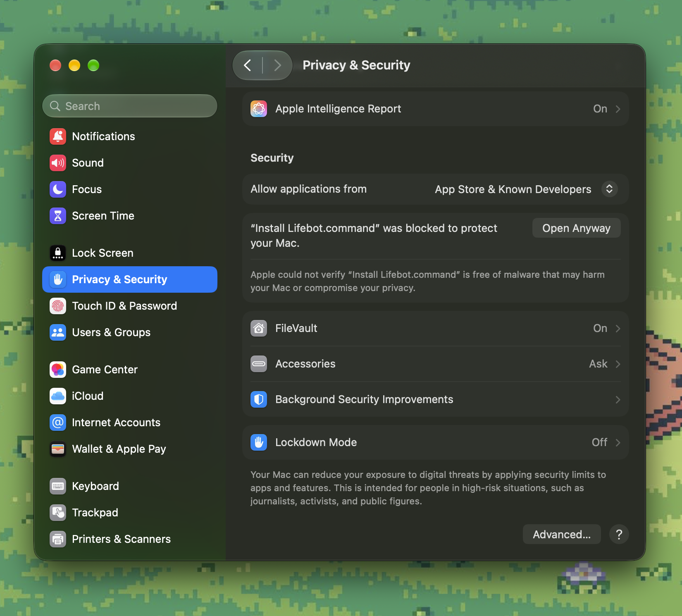The width and height of the screenshot is (682, 616).
Task: Open Notifications settings via bell icon
Action: pyautogui.click(x=58, y=136)
